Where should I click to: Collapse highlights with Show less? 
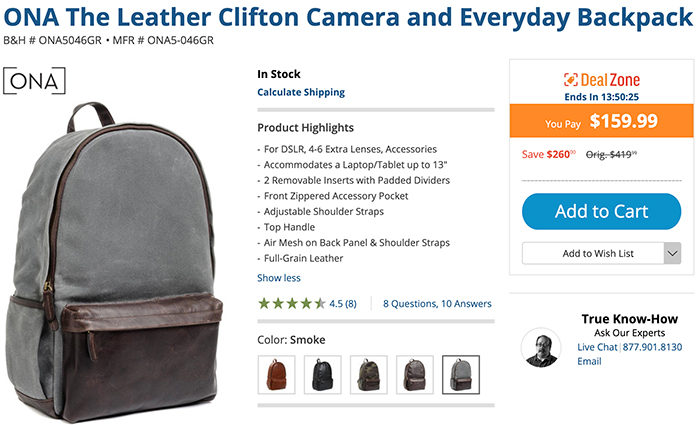pos(279,278)
